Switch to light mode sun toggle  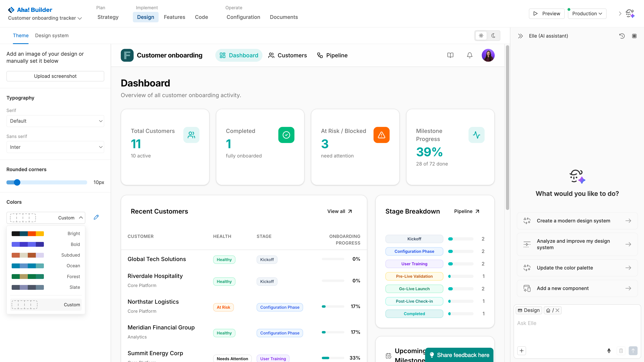[481, 36]
